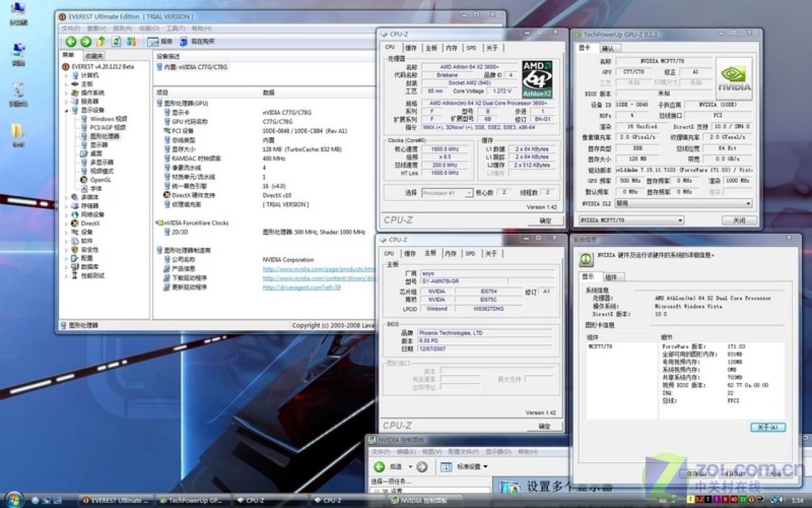Click the 关于(A) button in system information dialog
The height and width of the screenshot is (508, 812).
(x=768, y=427)
